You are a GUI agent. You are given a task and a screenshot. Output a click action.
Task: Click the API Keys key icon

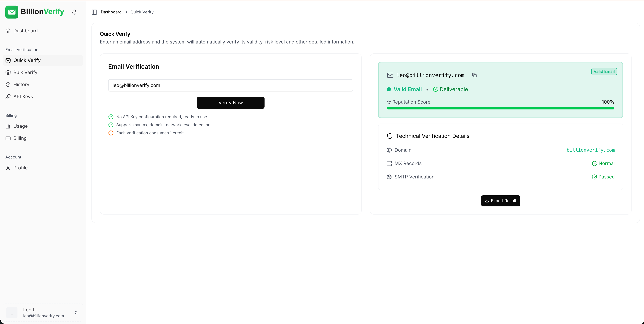coord(8,97)
